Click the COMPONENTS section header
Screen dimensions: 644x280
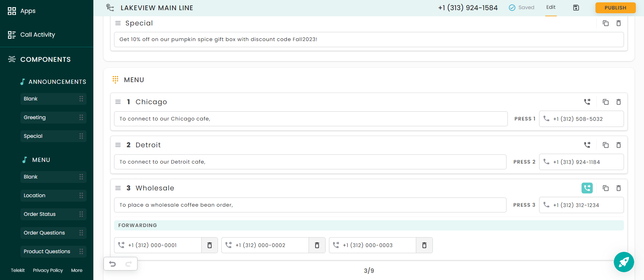(45, 59)
